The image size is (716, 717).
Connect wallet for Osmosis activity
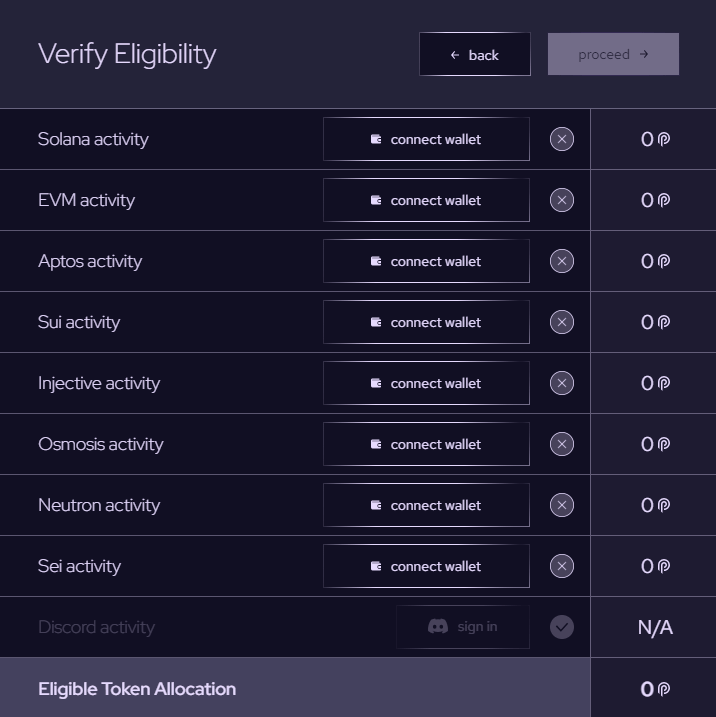(x=426, y=444)
